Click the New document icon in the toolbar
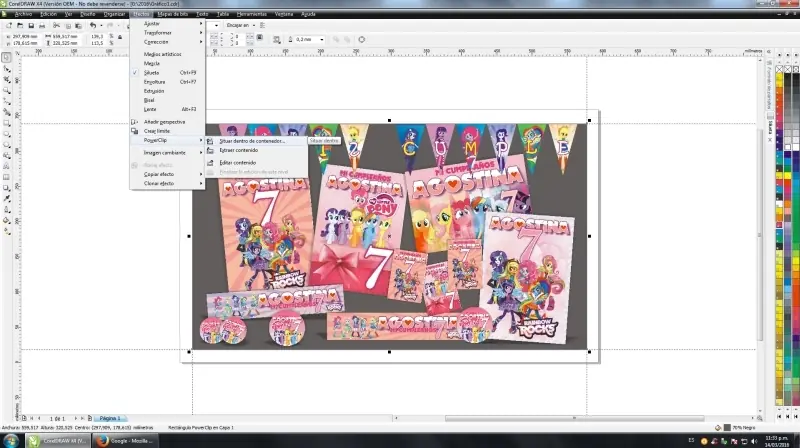 9,25
